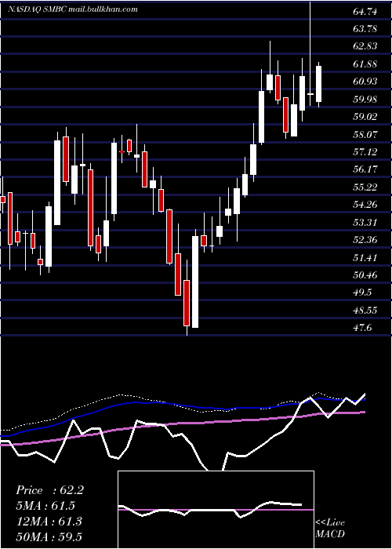This screenshot has height=549, width=392.
Task: Click the 55.22 price axis label
Action: click(365, 187)
